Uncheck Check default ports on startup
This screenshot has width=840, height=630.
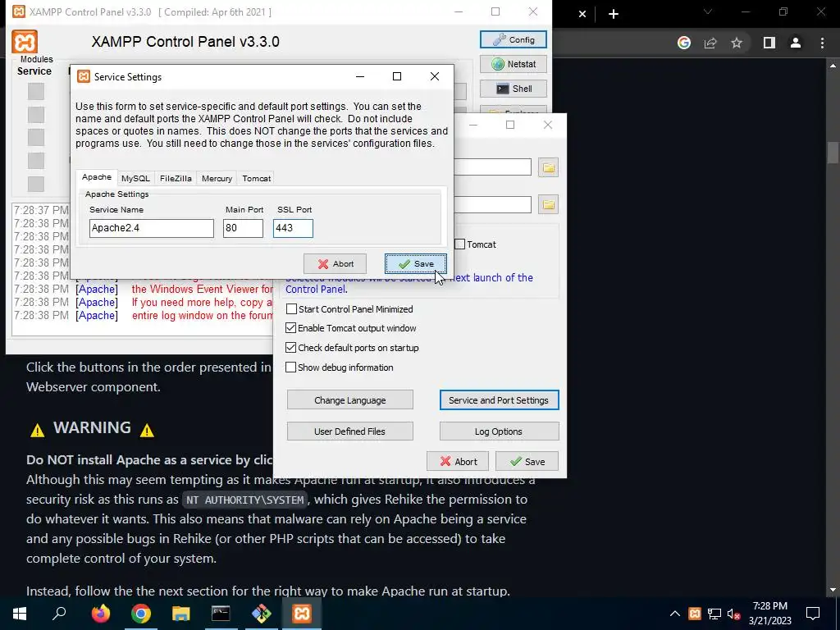point(291,348)
